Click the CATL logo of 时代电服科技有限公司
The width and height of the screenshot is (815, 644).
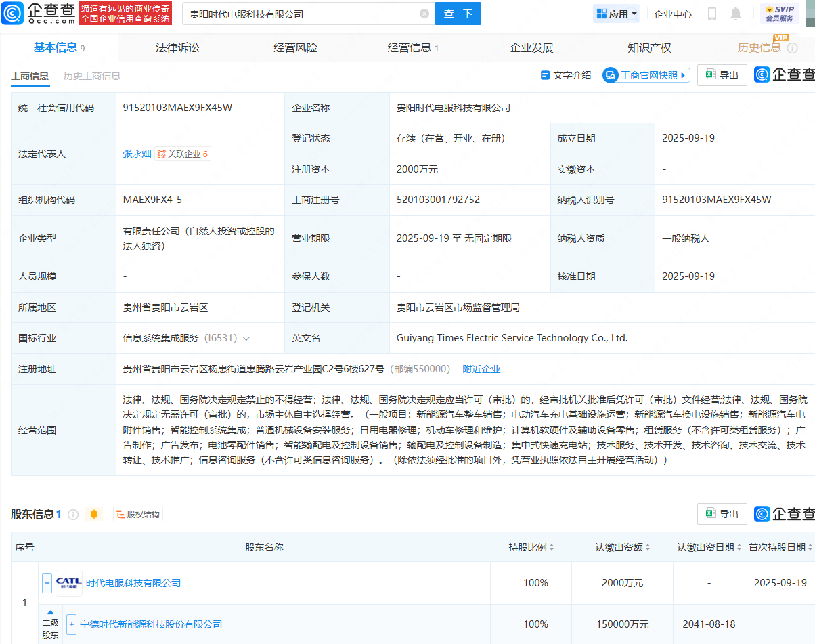coord(68,583)
